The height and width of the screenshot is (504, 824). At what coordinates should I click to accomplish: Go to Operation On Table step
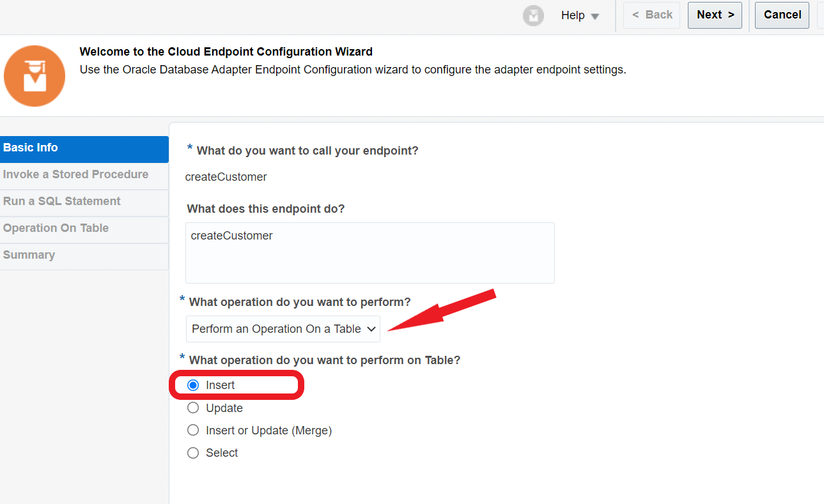(x=84, y=229)
